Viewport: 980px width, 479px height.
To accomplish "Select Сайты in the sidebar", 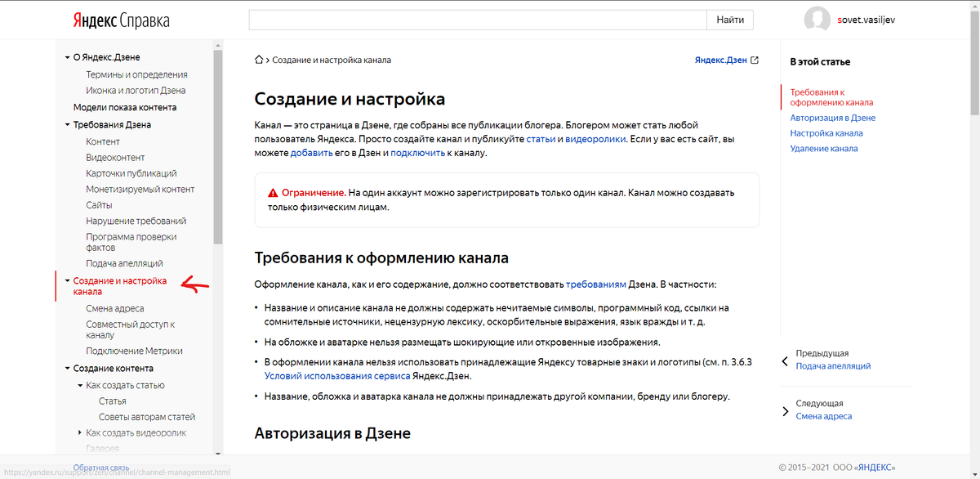I will [99, 205].
